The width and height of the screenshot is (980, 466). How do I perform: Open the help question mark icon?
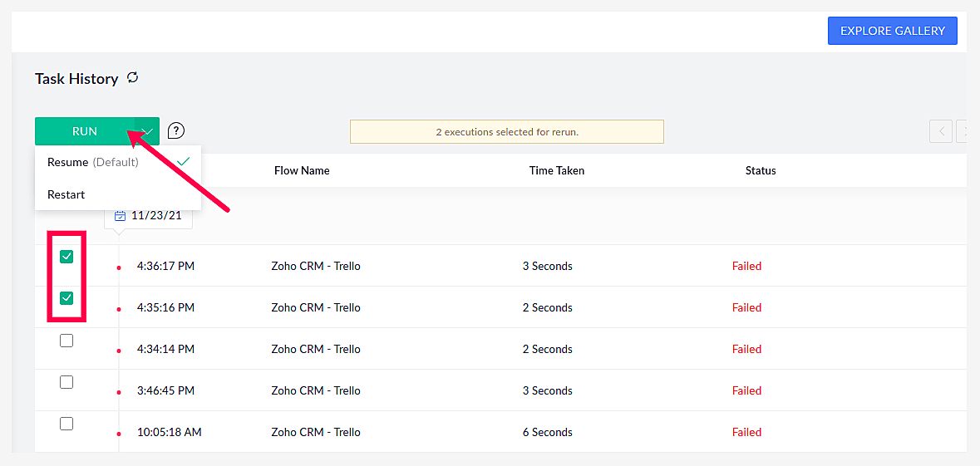click(176, 131)
